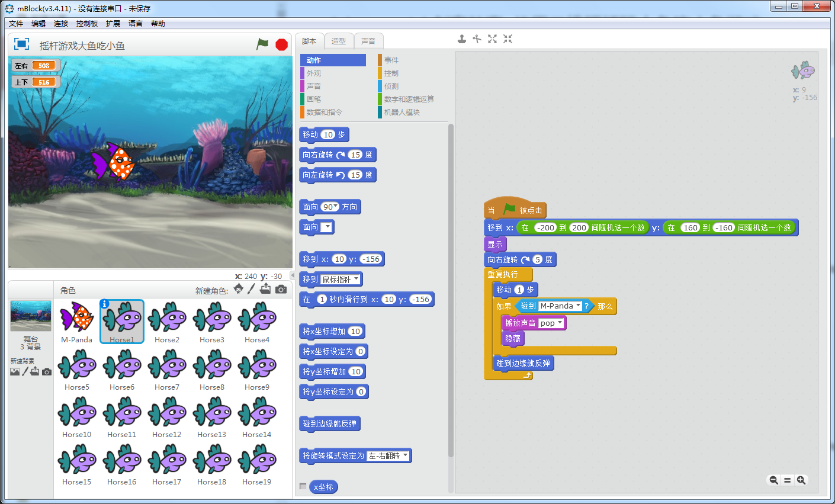Select the grow sprite tool
This screenshot has height=504, width=835.
point(493,39)
